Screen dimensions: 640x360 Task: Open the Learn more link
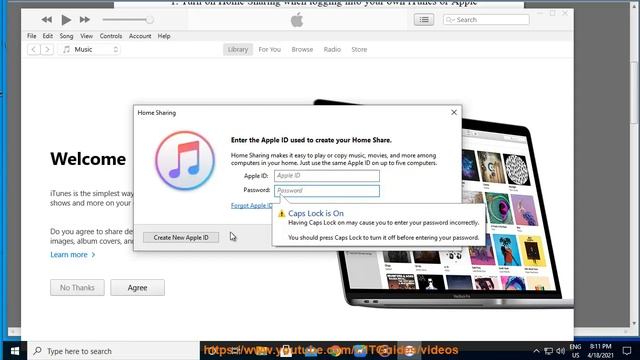point(73,255)
